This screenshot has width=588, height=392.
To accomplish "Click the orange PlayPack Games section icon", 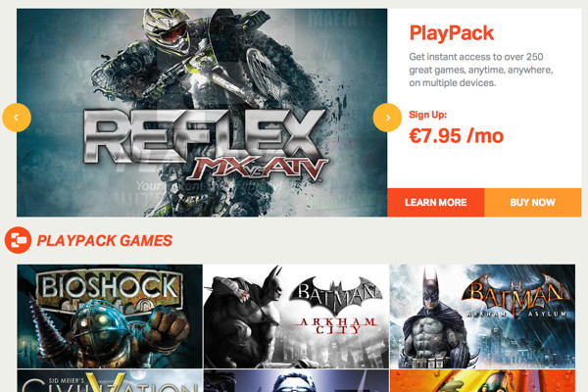I will click(x=18, y=240).
